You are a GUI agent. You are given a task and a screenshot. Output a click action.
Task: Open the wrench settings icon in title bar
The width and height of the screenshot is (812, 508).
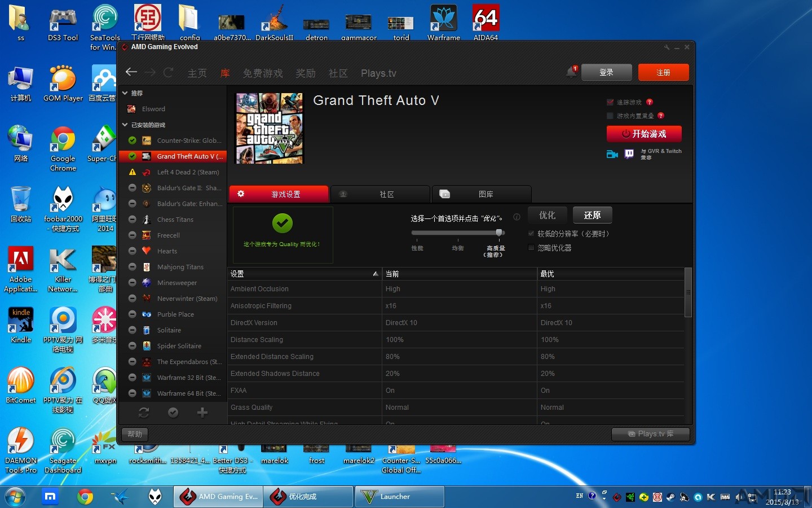[667, 47]
